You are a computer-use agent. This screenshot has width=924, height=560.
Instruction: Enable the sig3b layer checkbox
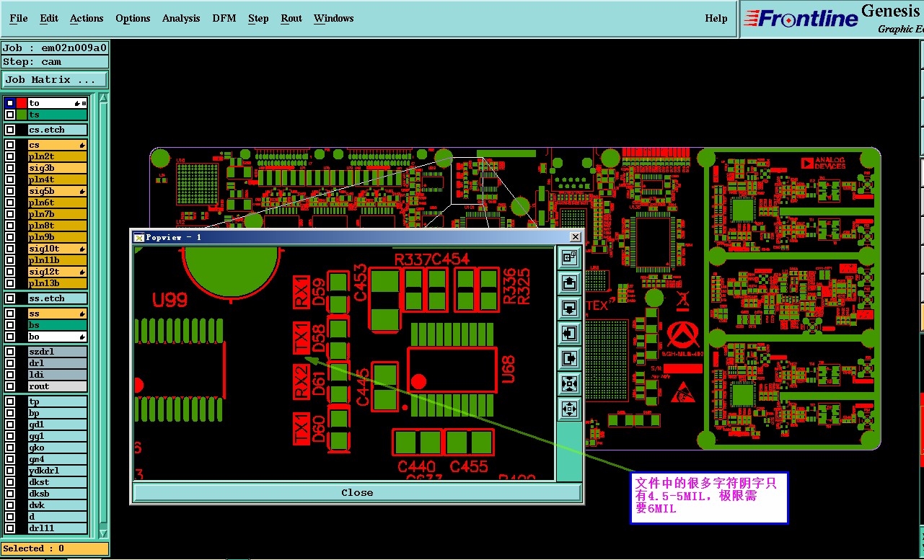[x=10, y=168]
